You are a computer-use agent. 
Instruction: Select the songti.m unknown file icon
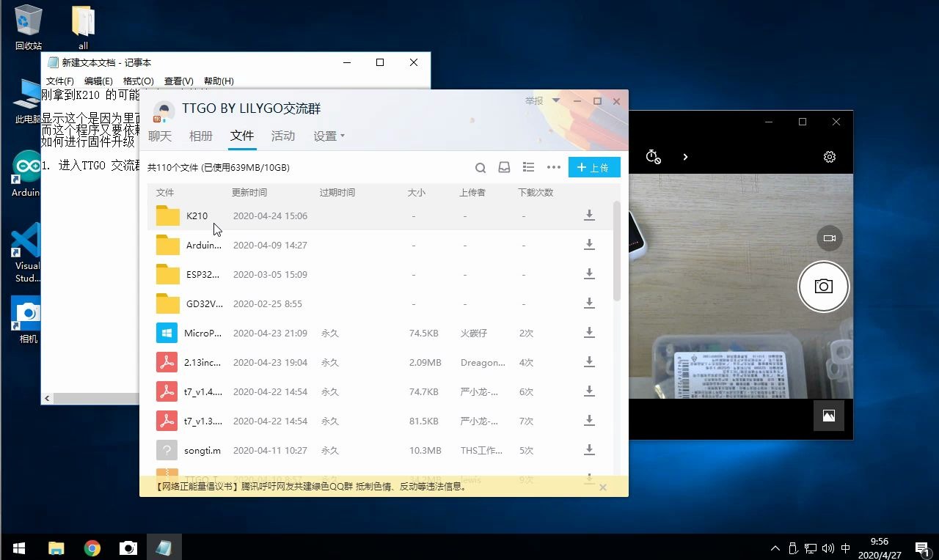(x=167, y=450)
